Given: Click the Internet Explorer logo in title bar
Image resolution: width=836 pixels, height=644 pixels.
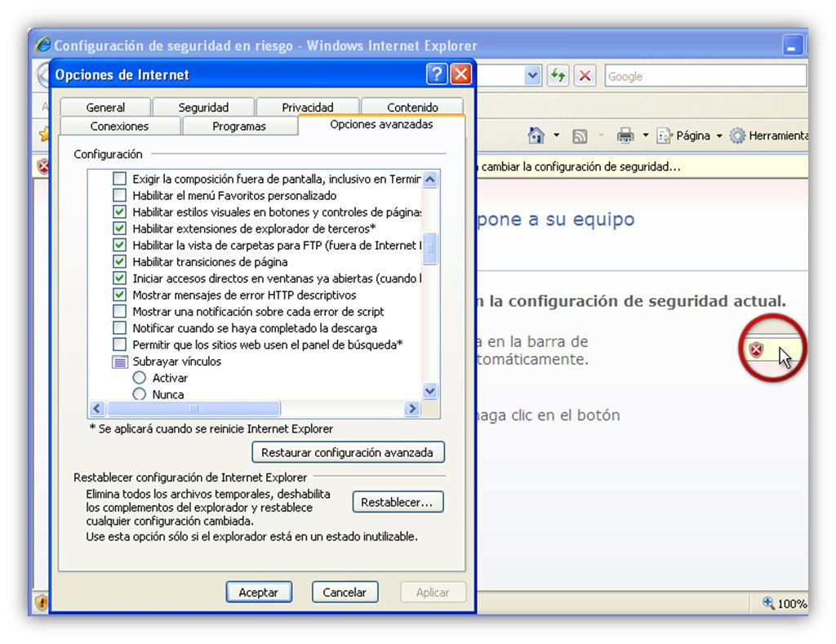Looking at the screenshot, I should pyautogui.click(x=43, y=45).
